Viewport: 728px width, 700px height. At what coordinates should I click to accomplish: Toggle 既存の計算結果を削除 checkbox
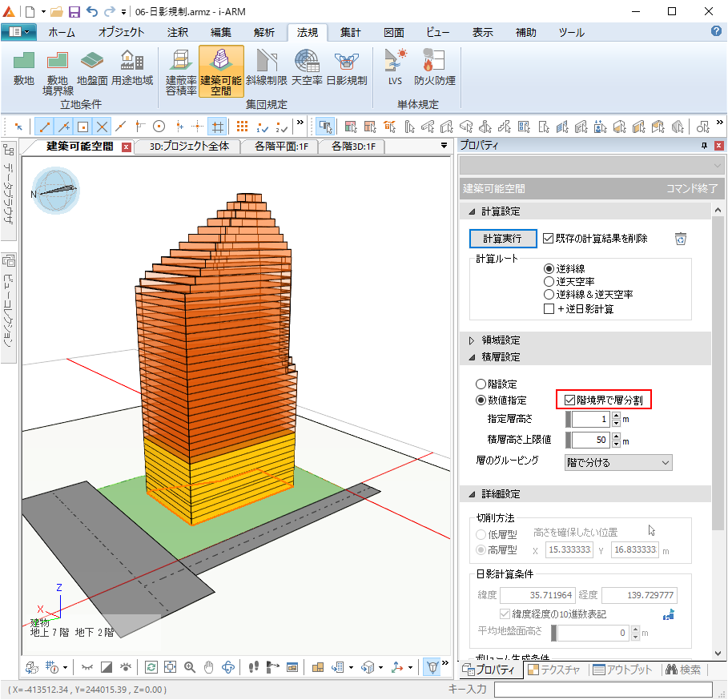pos(549,239)
